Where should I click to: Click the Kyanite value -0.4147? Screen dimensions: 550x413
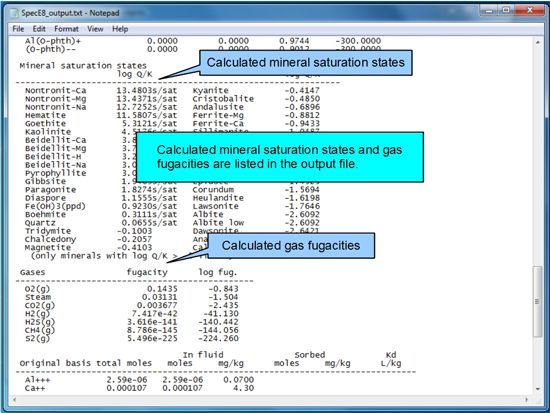click(x=302, y=91)
